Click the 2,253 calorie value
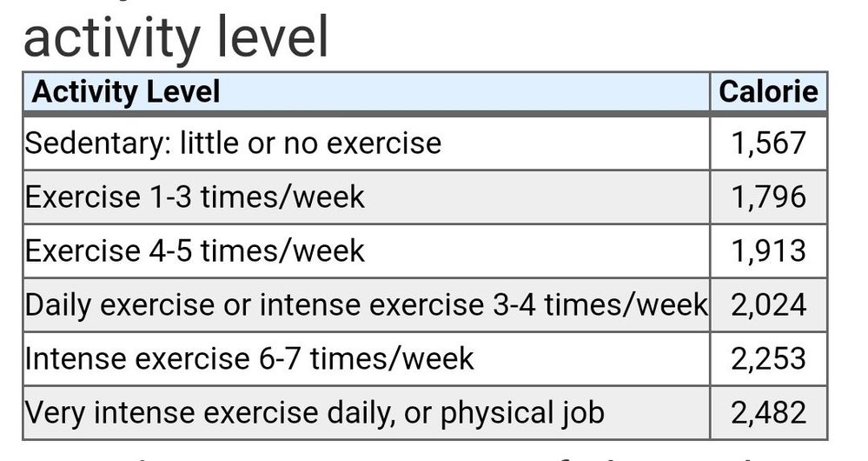868x461 pixels. click(x=768, y=359)
